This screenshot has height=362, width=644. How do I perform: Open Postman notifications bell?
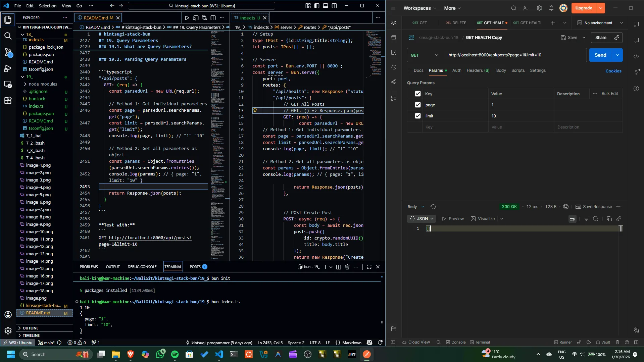551,8
